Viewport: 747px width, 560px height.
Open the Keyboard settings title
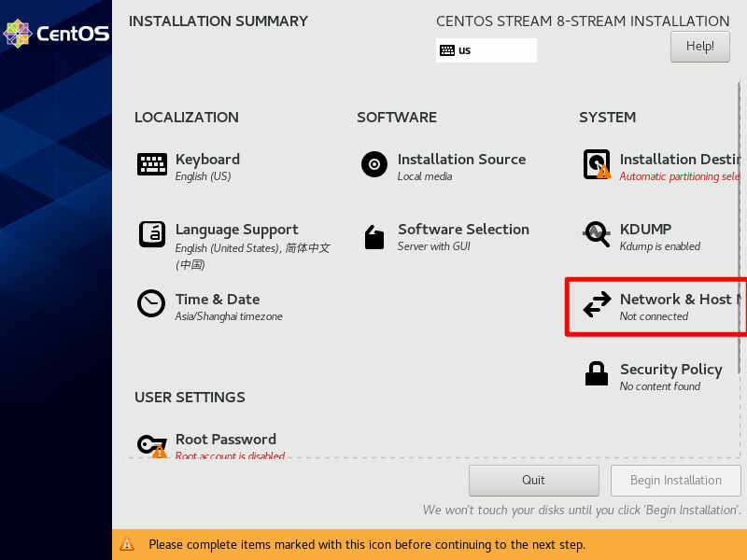point(207,159)
